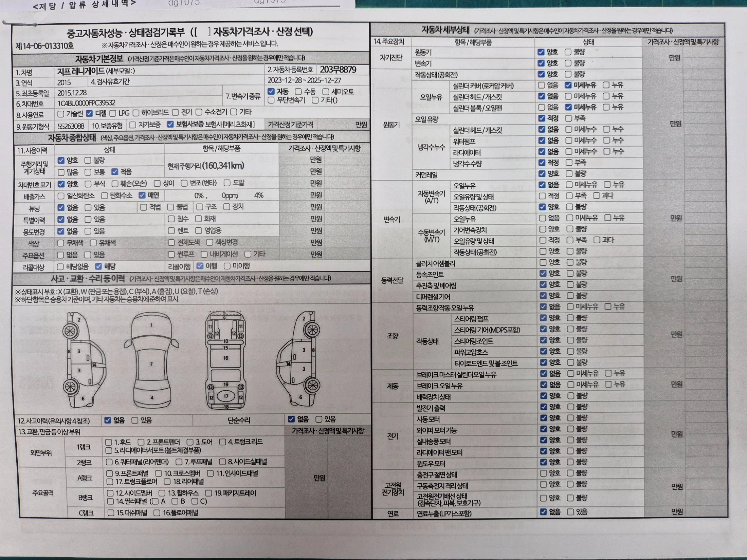Click the top-view car diagram

click(x=151, y=360)
